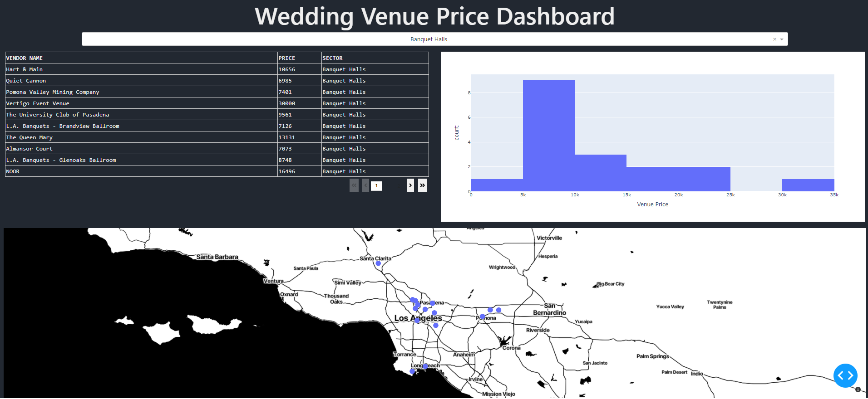Open the sector dropdown arrow
Image resolution: width=868 pixels, height=399 pixels.
tap(782, 39)
